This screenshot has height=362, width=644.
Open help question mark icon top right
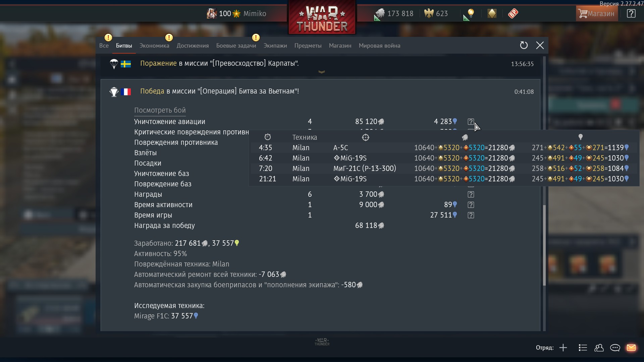click(631, 13)
